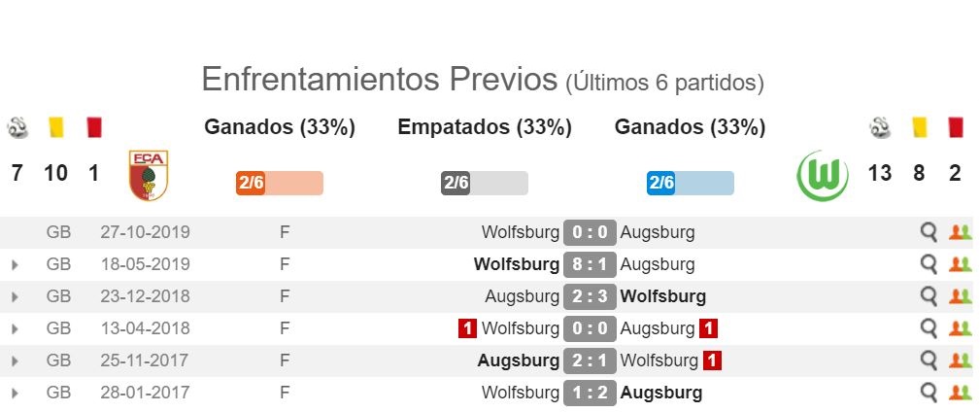Click bold Wolfsburg in 18-05-2019 row
Viewport: 980px width, 412px height.
517,264
